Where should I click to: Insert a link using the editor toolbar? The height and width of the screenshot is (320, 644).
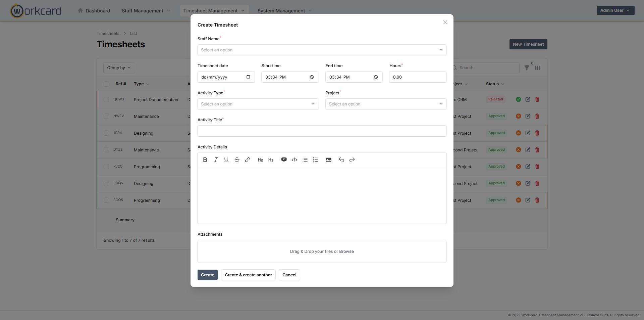tap(248, 160)
